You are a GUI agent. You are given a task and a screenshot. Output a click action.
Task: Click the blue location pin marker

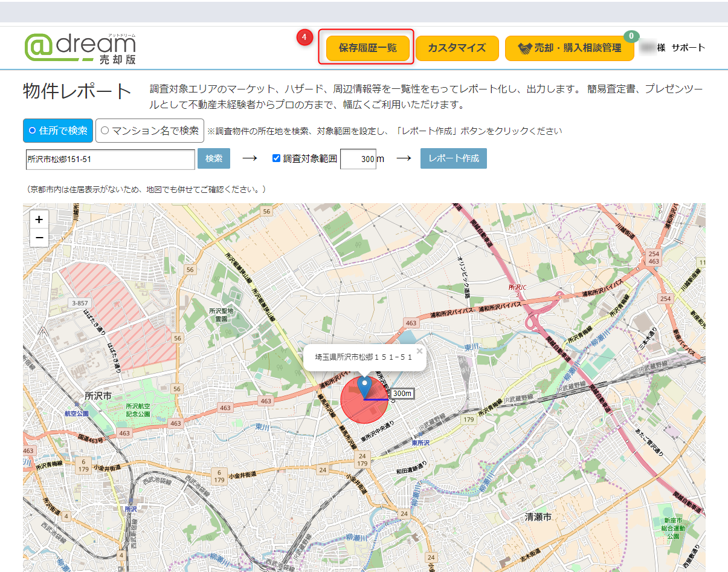(364, 386)
